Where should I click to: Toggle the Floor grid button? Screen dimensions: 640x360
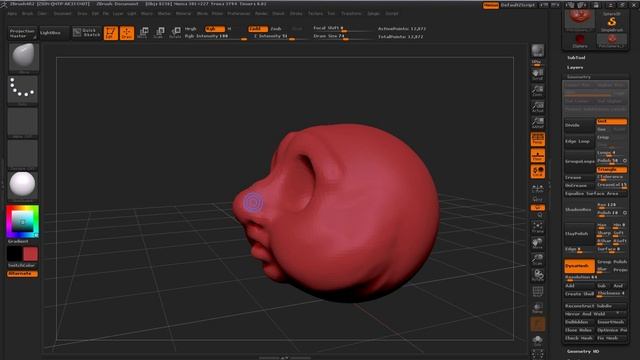tap(538, 156)
